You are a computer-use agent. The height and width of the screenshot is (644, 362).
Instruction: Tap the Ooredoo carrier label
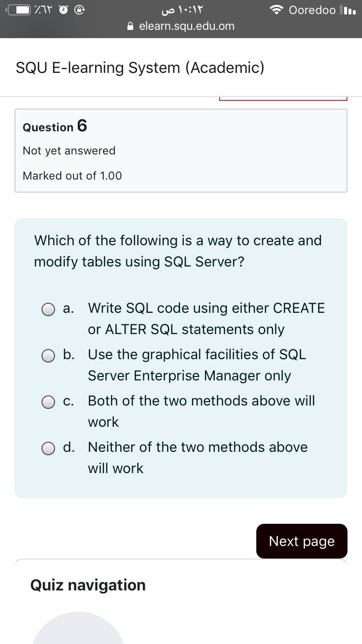click(312, 10)
